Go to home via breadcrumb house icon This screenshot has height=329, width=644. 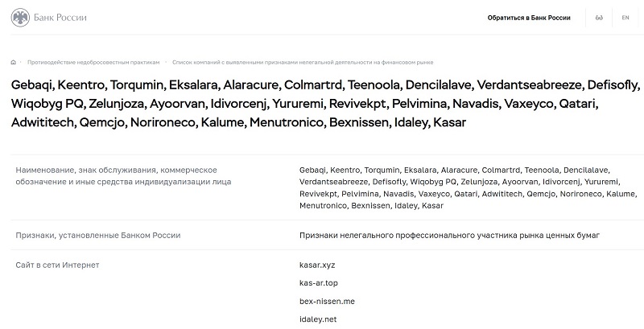tap(14, 61)
